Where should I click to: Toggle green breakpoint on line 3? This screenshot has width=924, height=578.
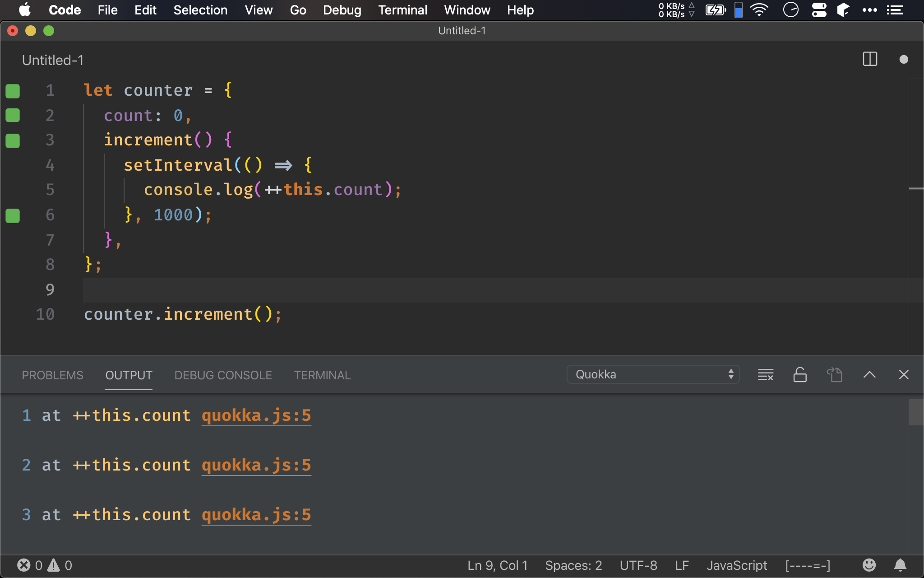tap(13, 140)
